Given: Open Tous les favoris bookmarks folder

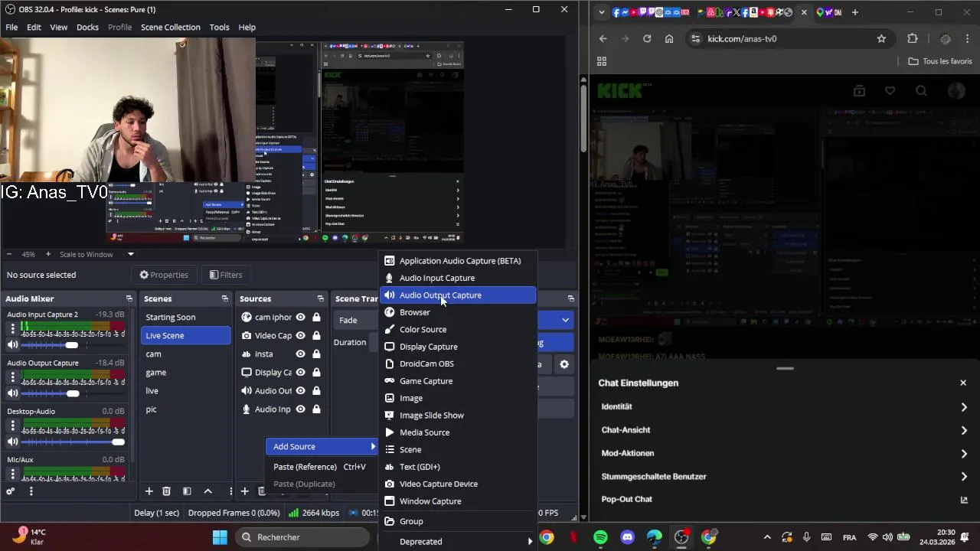Looking at the screenshot, I should [x=940, y=61].
